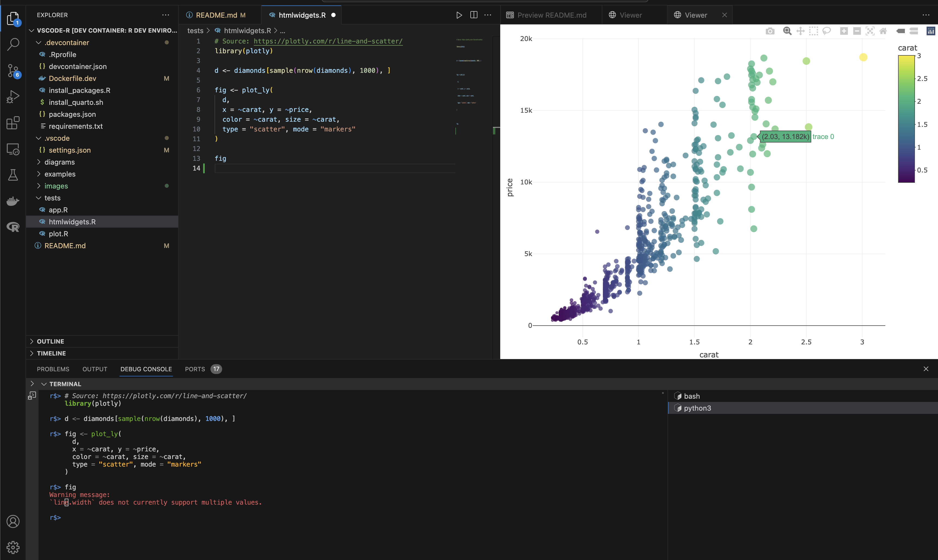938x560 pixels.
Task: Switch to README.md editor tab
Action: point(216,15)
